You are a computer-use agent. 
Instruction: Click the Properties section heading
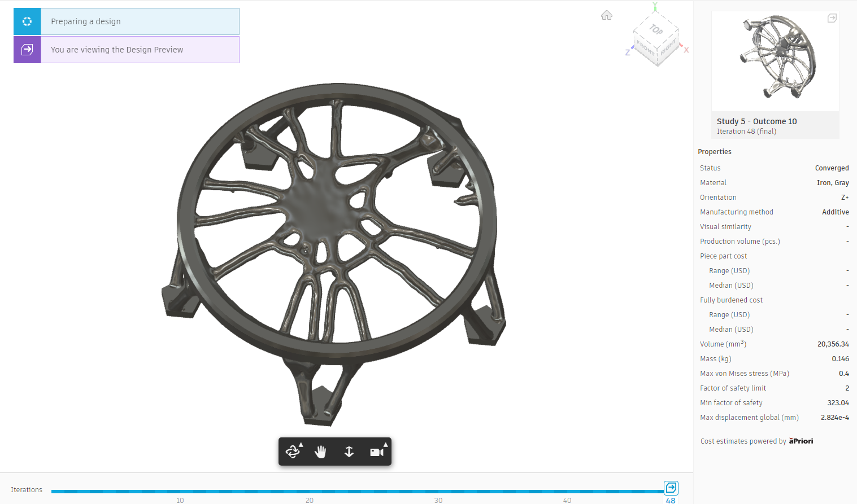(x=715, y=152)
